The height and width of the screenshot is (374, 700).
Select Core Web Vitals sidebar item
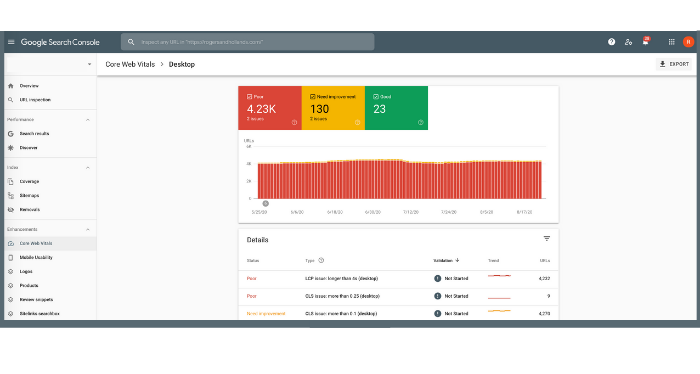click(50, 243)
